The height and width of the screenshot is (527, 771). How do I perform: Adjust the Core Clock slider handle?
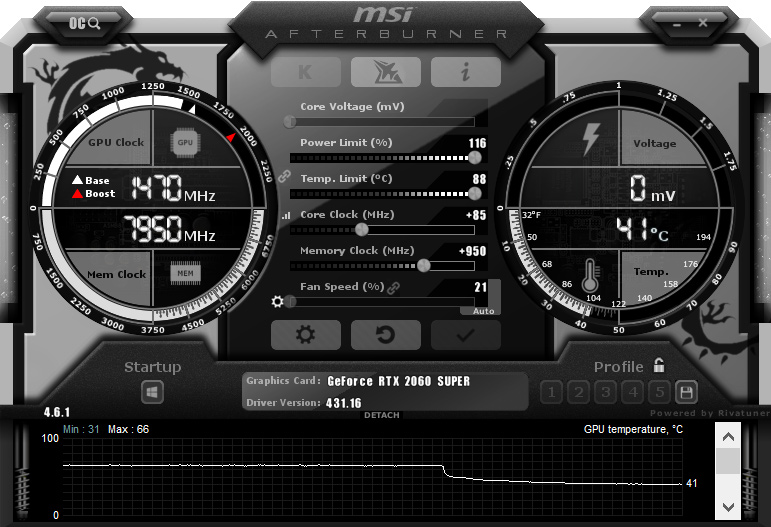click(x=361, y=229)
